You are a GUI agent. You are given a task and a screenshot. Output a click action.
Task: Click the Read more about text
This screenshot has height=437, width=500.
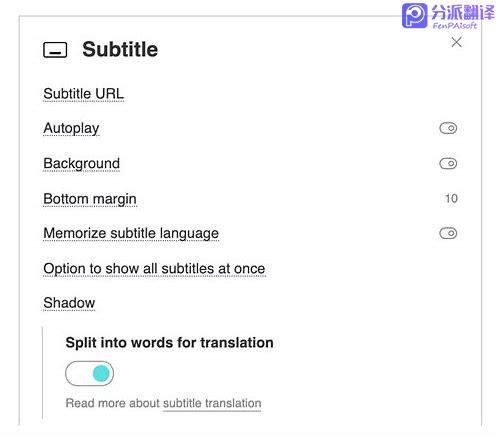[113, 403]
